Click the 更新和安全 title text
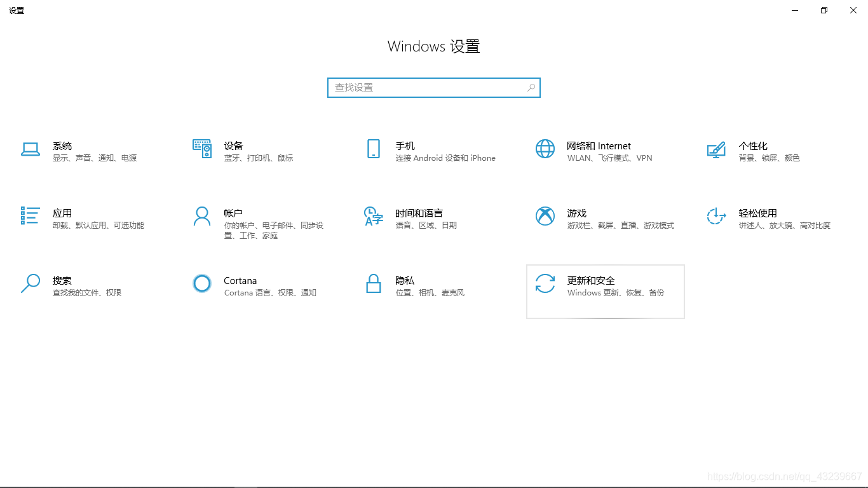Image resolution: width=868 pixels, height=488 pixels. click(592, 281)
